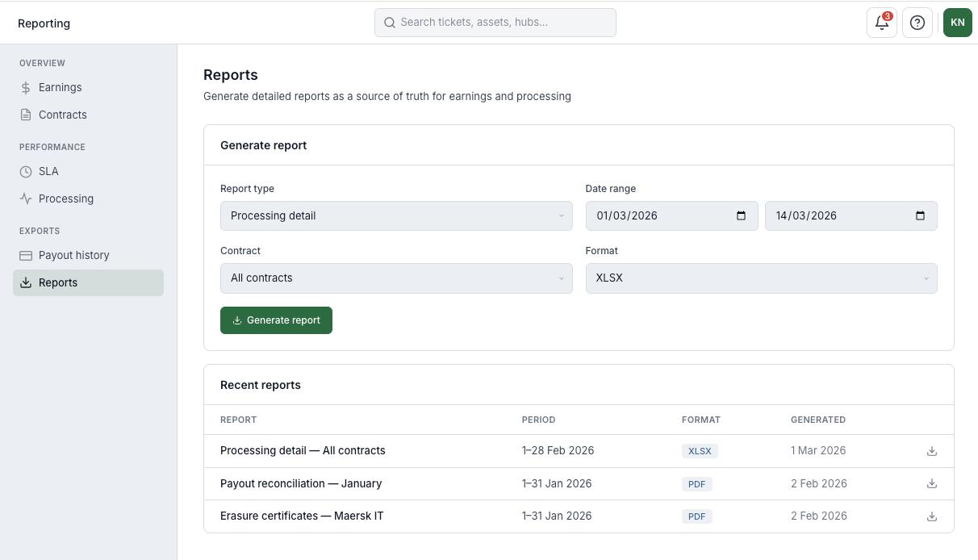Viewport: 978px width, 560px height.
Task: Open calendar picker for start date
Action: (741, 215)
